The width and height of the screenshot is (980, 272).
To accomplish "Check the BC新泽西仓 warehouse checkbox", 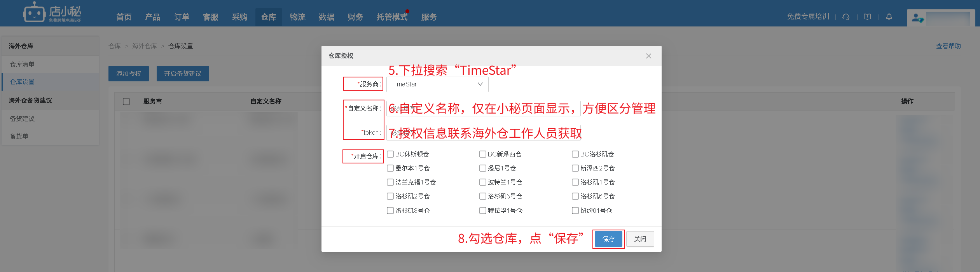I will pos(483,154).
